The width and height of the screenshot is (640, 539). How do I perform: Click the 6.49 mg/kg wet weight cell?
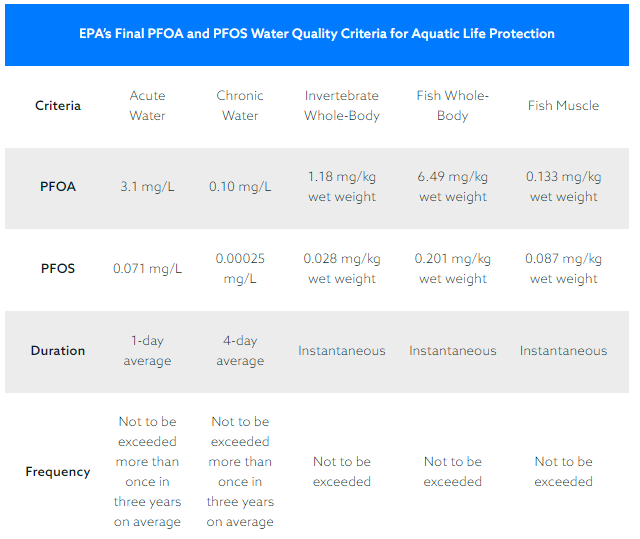[x=452, y=187]
